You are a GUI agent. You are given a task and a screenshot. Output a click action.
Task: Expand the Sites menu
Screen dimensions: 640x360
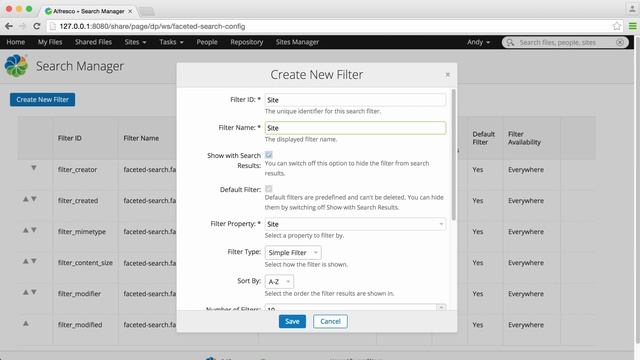point(135,42)
